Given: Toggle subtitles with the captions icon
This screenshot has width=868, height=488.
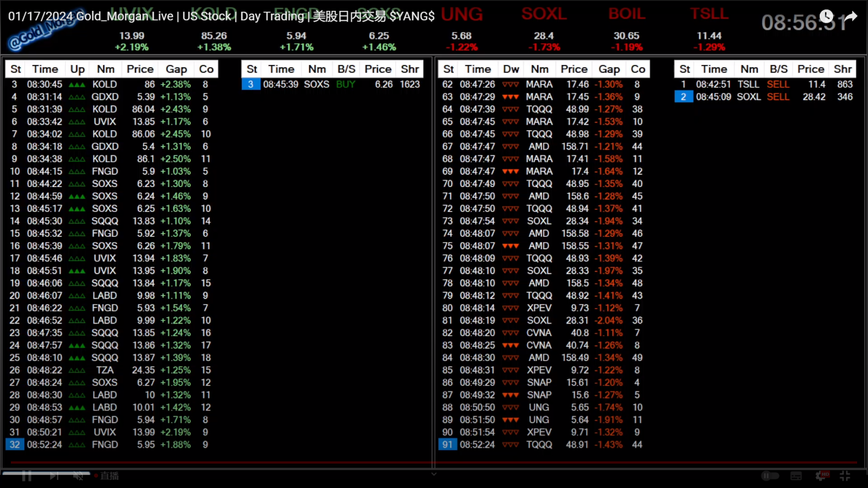Looking at the screenshot, I should [796, 476].
